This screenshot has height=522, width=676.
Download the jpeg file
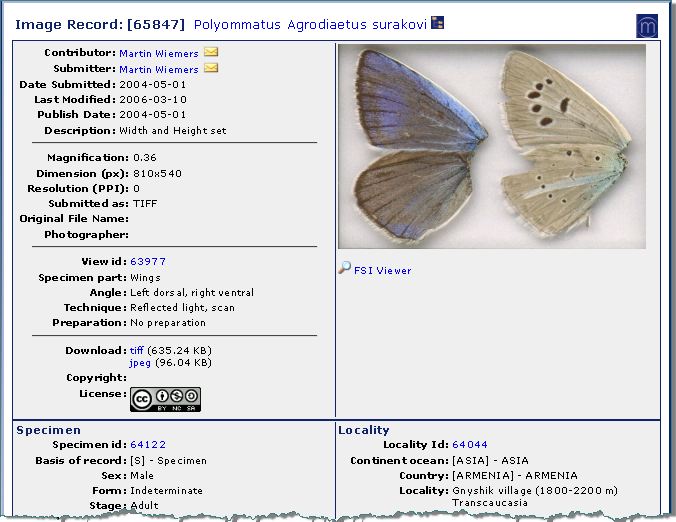pyautogui.click(x=140, y=363)
